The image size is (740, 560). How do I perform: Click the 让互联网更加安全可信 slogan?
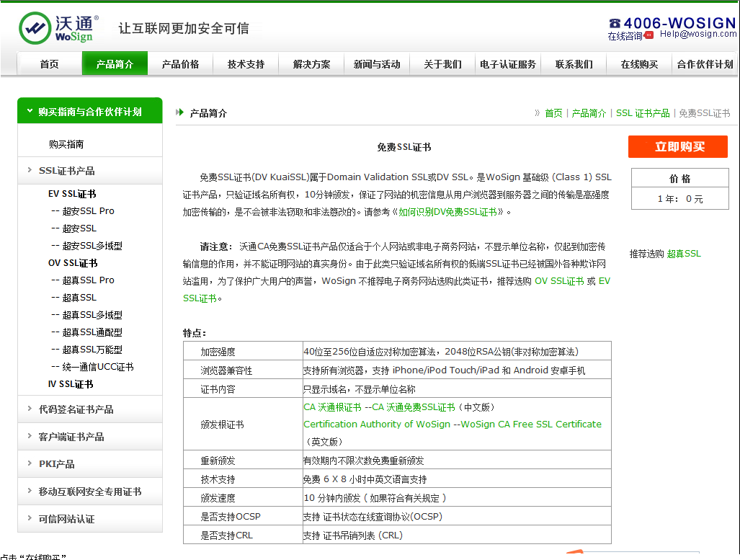[x=184, y=28]
